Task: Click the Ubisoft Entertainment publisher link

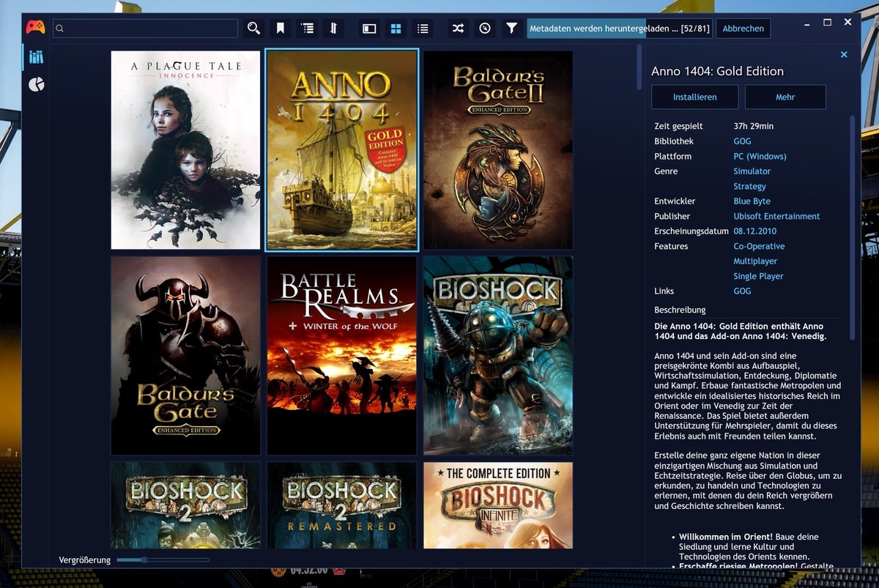Action: [776, 216]
